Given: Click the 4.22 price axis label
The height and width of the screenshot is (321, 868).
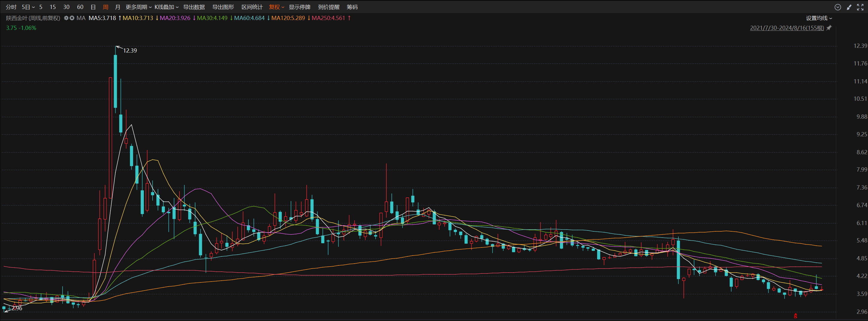Looking at the screenshot, I should 862,276.
